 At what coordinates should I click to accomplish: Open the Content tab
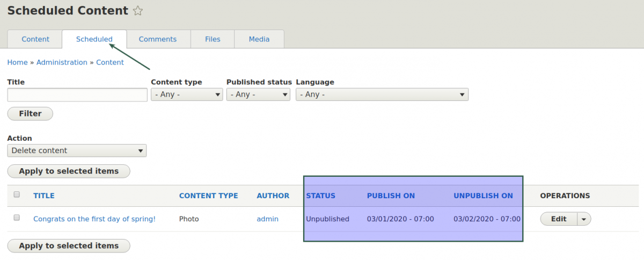35,39
